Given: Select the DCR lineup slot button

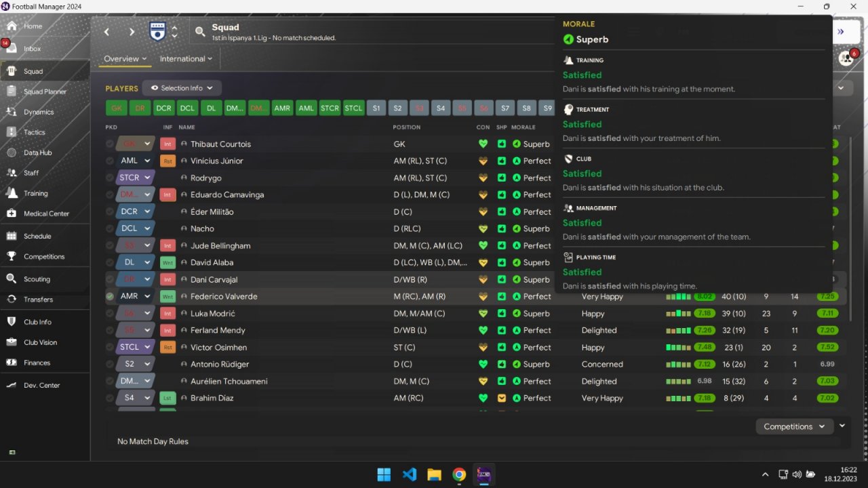Looking at the screenshot, I should point(163,108).
